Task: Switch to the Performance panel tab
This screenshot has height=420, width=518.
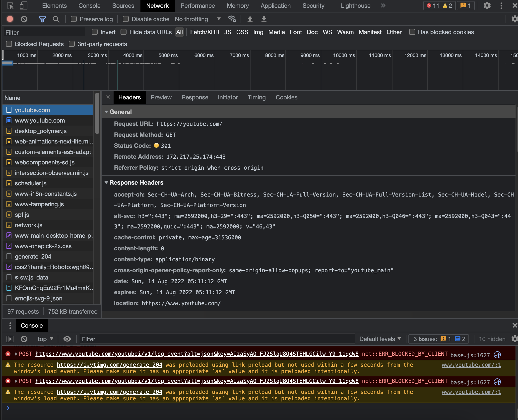Action: click(197, 6)
